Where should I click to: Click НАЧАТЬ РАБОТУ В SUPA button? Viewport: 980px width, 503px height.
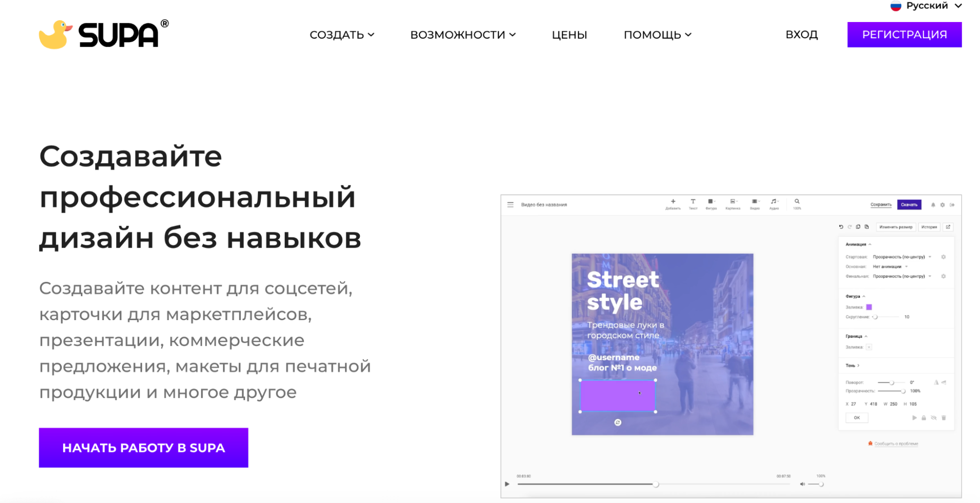coord(144,448)
